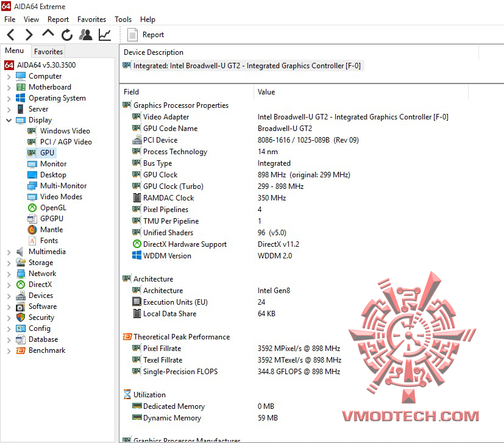Open the View menu

pos(31,19)
